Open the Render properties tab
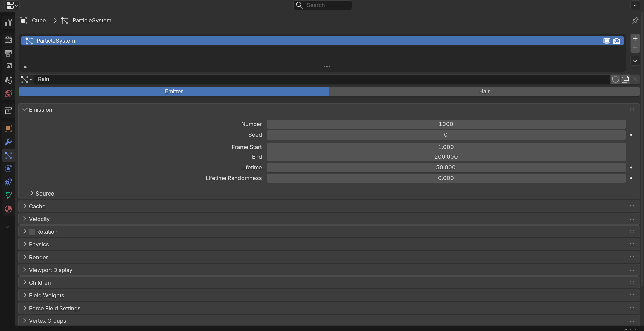Screen dimensions: 644x331 point(8,40)
